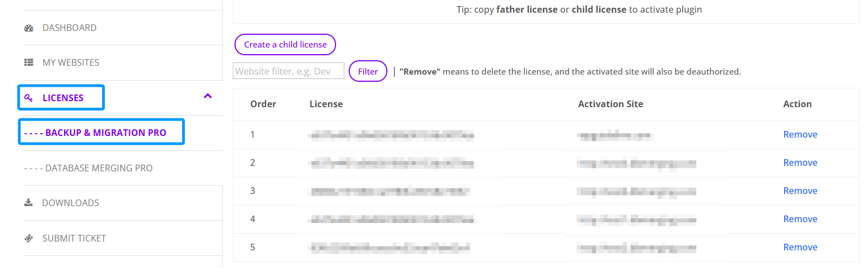Click the Submit Ticket icon
This screenshot has height=268, width=868.
pos(29,238)
